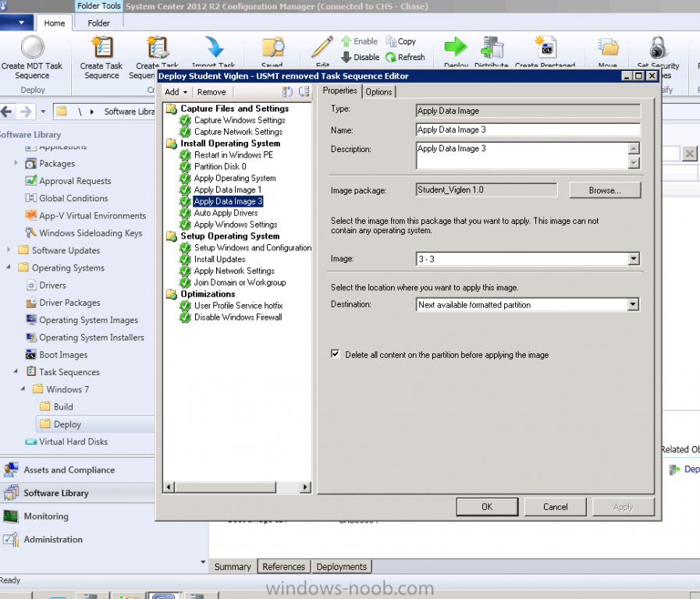Select Capture Windows Settings step
This screenshot has width=700, height=599.
(240, 120)
